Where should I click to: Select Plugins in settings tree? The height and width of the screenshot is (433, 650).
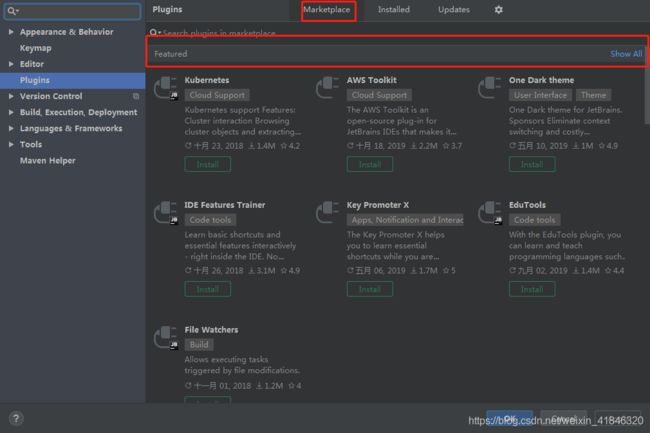point(73,80)
